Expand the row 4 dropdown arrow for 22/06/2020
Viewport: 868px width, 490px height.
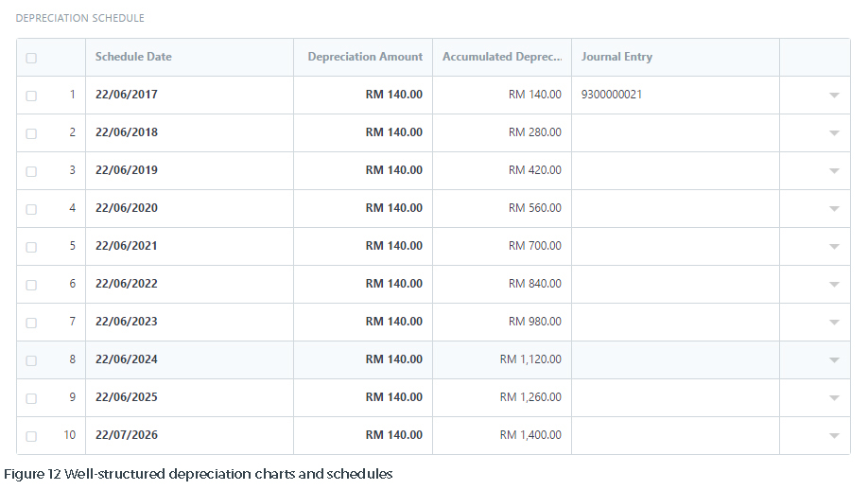834,209
